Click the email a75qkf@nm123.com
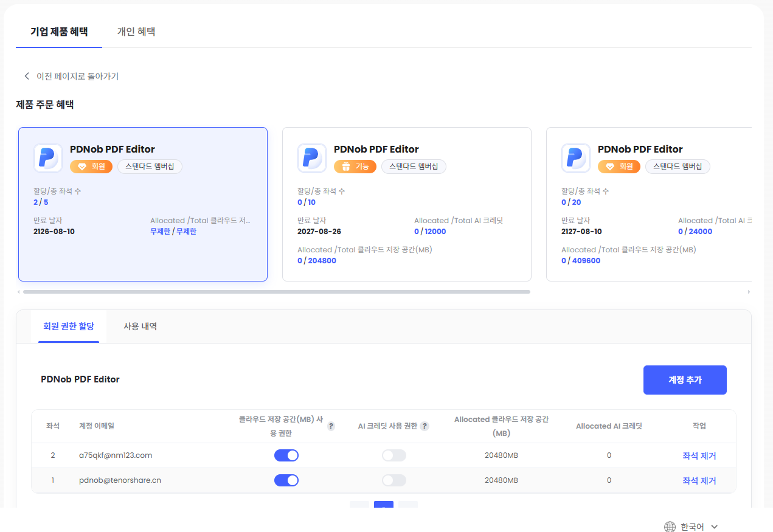773x532 pixels. pyautogui.click(x=116, y=455)
